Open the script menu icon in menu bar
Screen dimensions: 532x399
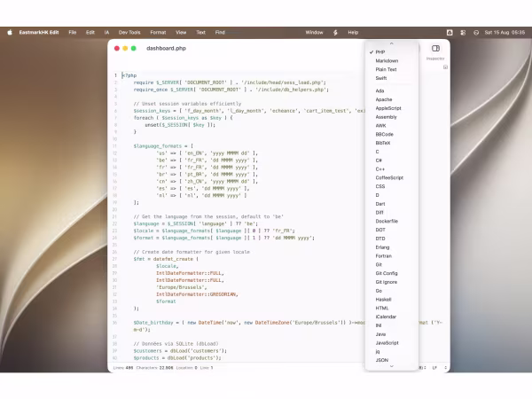click(x=335, y=33)
